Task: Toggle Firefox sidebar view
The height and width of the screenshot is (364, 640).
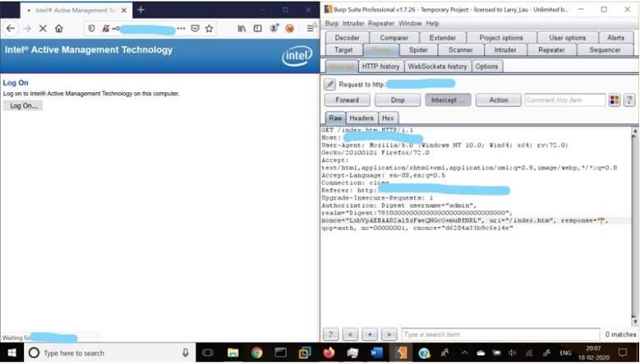Action: click(257, 28)
